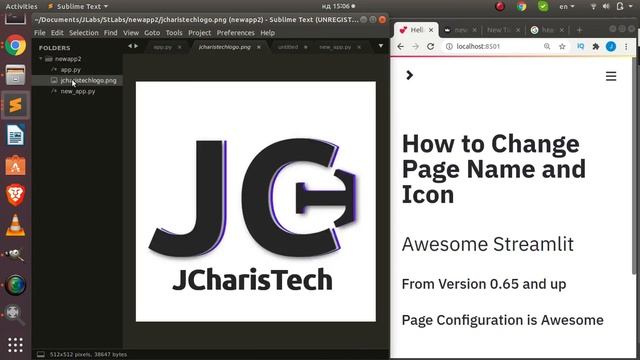Open the Find menu
The height and width of the screenshot is (360, 640).
point(111,33)
